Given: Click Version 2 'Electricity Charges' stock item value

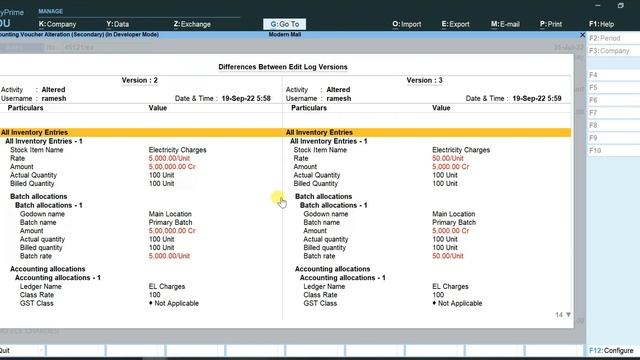Looking at the screenshot, I should (178, 150).
